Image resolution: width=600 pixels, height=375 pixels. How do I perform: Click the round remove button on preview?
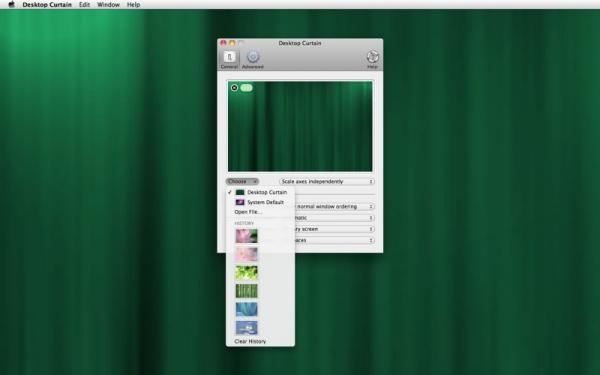[235, 88]
